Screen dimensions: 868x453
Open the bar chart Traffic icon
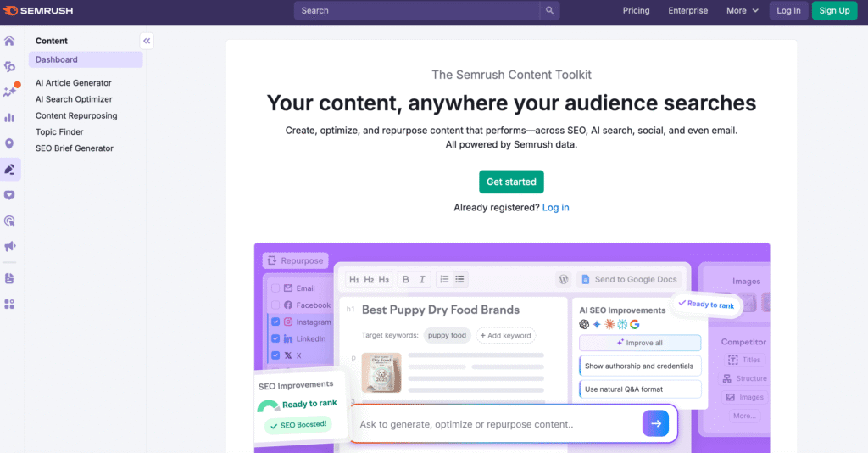click(9, 117)
